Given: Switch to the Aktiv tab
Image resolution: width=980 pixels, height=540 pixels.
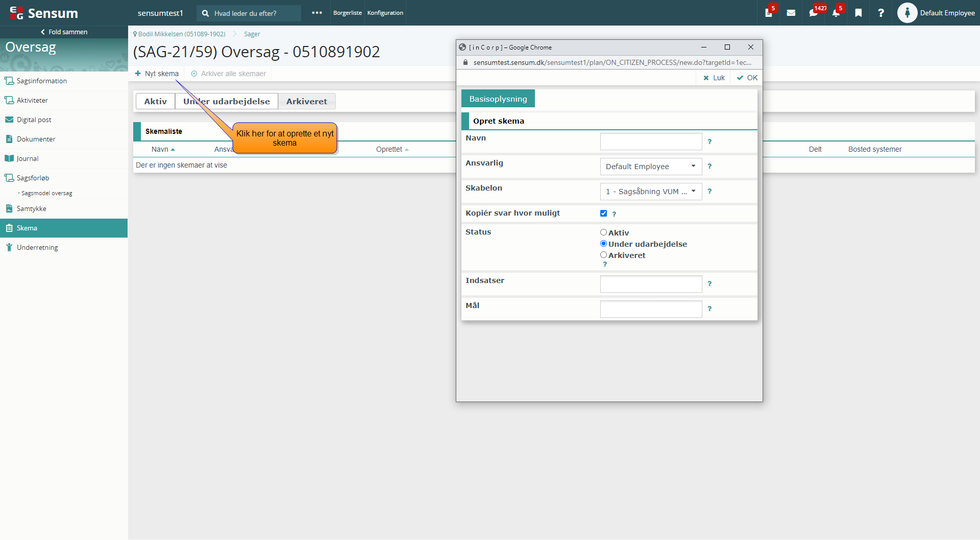Looking at the screenshot, I should (155, 101).
